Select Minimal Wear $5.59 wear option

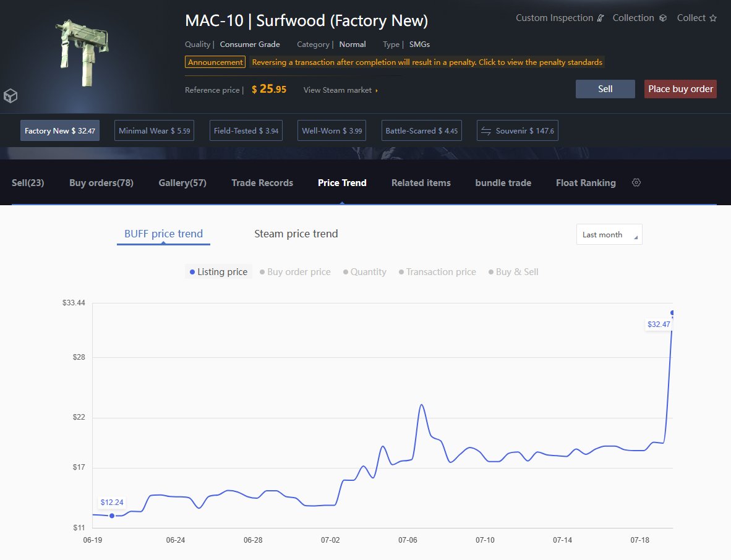[x=155, y=131]
